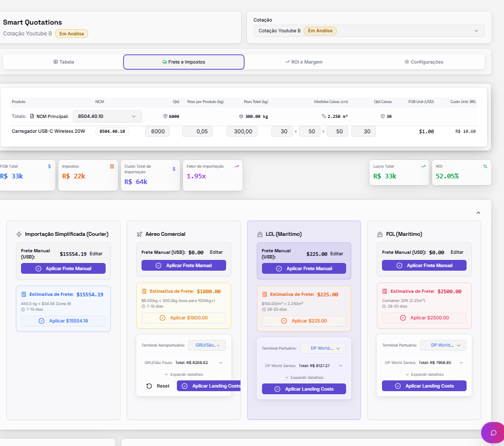Switch to the ROI e Margem tab

point(304,62)
